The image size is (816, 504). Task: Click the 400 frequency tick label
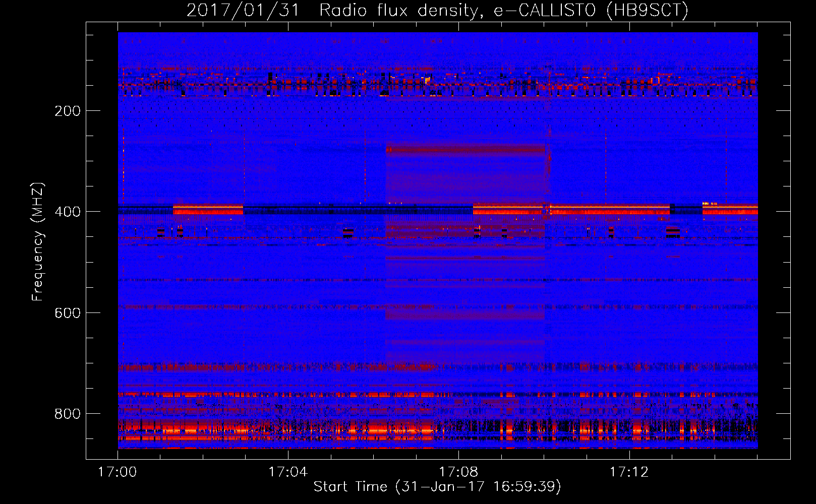point(68,212)
